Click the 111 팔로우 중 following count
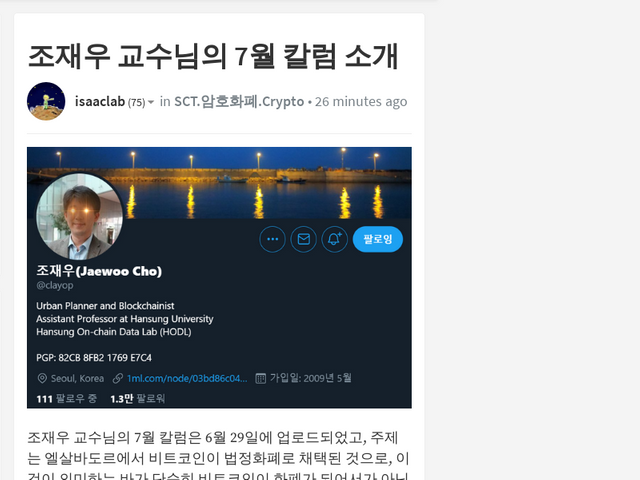This screenshot has width=640, height=480. click(67, 399)
